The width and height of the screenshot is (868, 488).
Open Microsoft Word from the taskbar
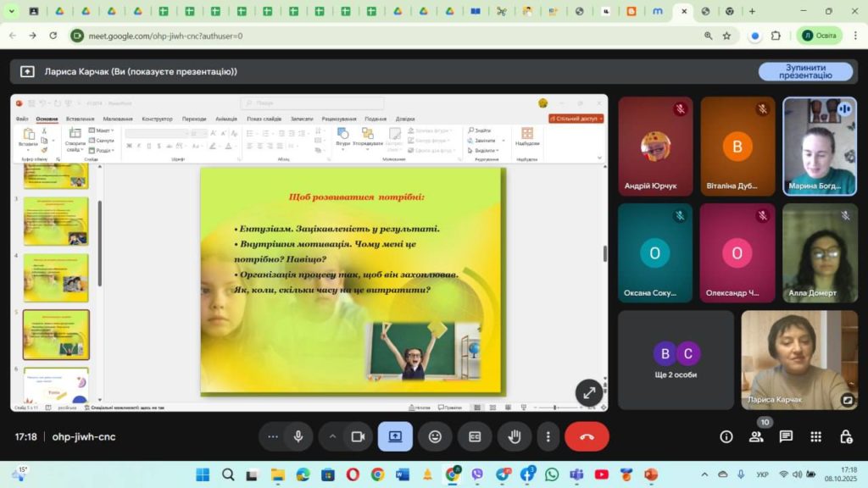coord(402,474)
